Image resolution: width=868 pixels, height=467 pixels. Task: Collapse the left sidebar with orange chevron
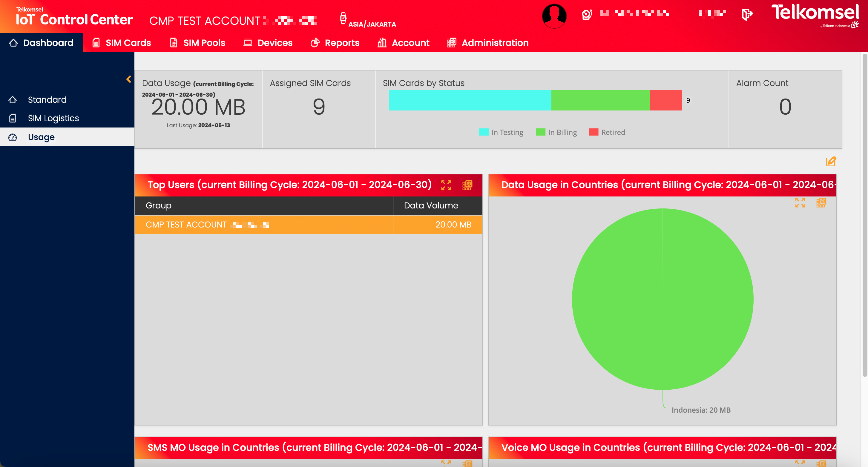coord(129,79)
